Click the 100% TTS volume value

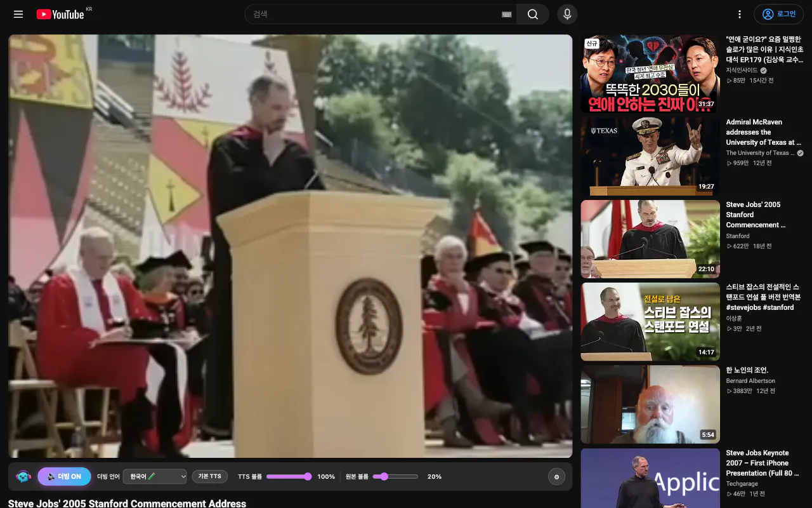coord(326,476)
